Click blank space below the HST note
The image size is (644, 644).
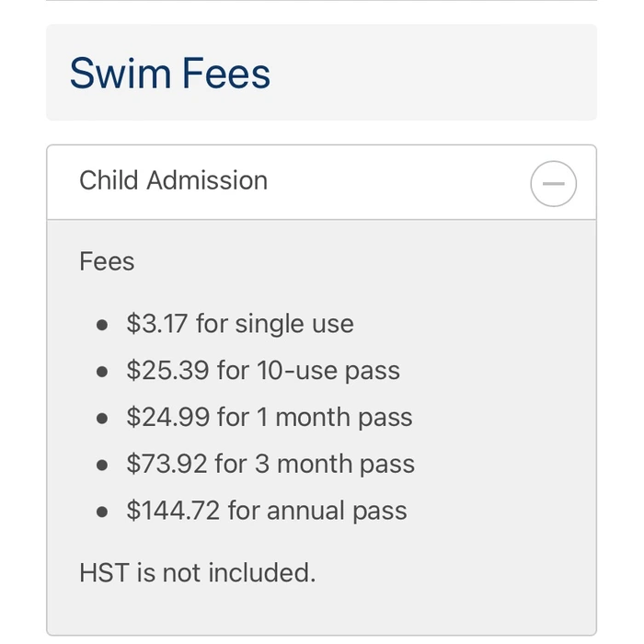(x=321, y=612)
